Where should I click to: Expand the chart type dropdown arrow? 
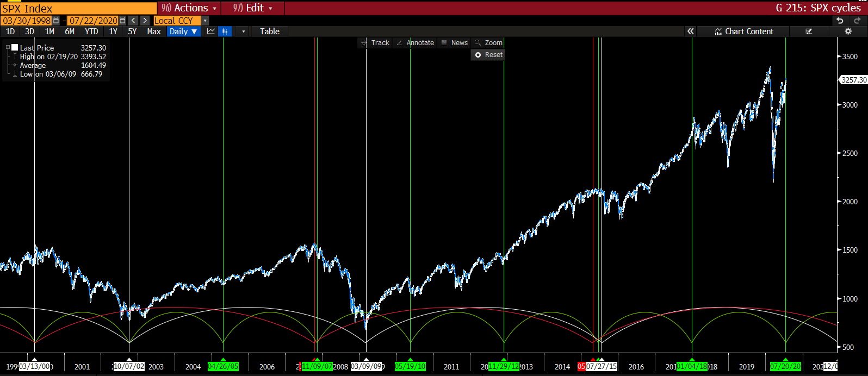click(243, 32)
